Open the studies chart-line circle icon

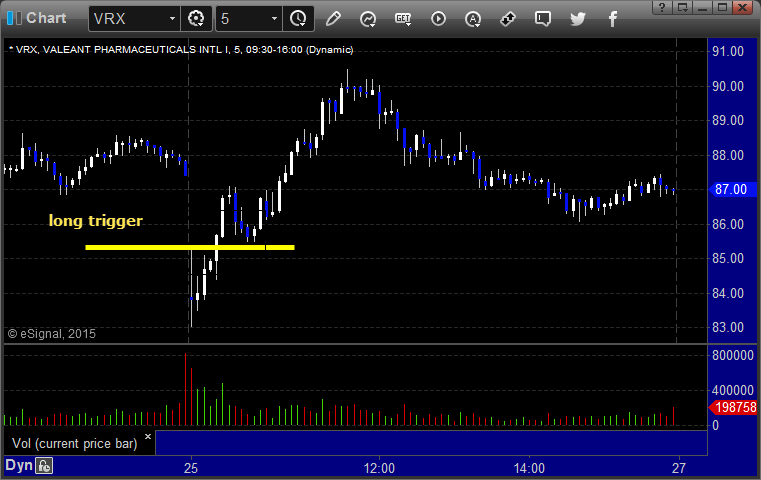pos(368,19)
